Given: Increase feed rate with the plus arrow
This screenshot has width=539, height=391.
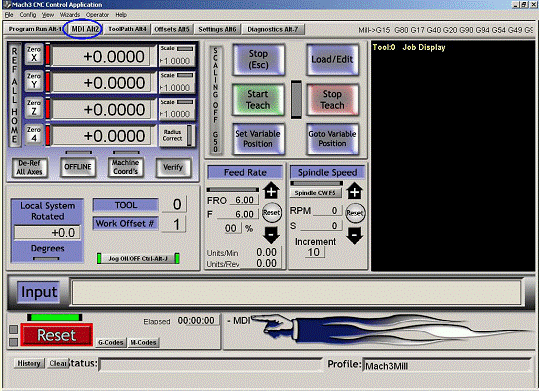Looking at the screenshot, I should pos(271,191).
